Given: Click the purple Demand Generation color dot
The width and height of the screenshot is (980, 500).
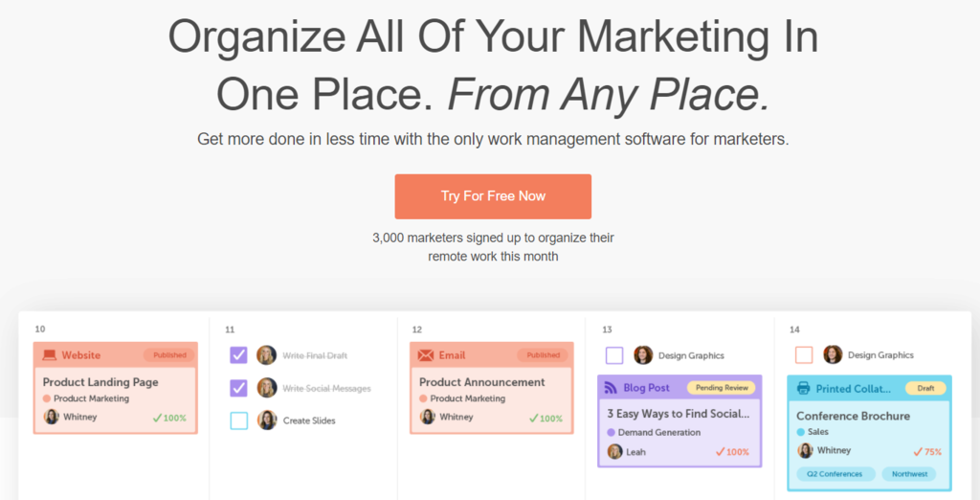Looking at the screenshot, I should [x=611, y=433].
